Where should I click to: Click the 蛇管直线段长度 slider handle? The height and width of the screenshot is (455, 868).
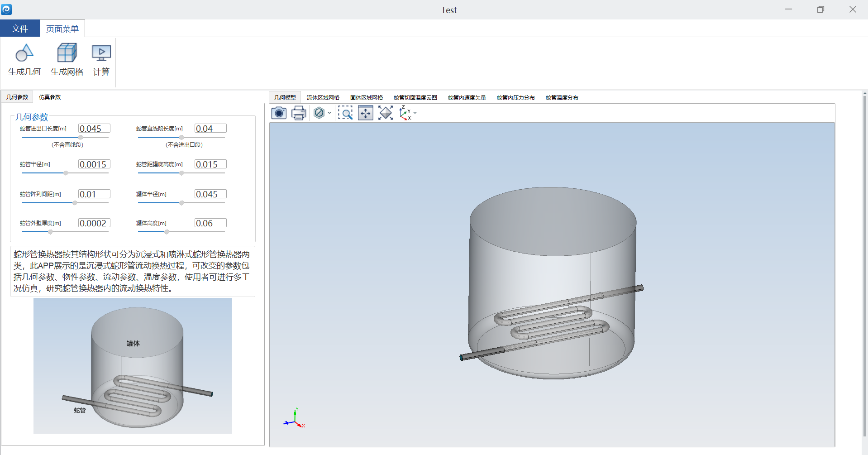(181, 137)
